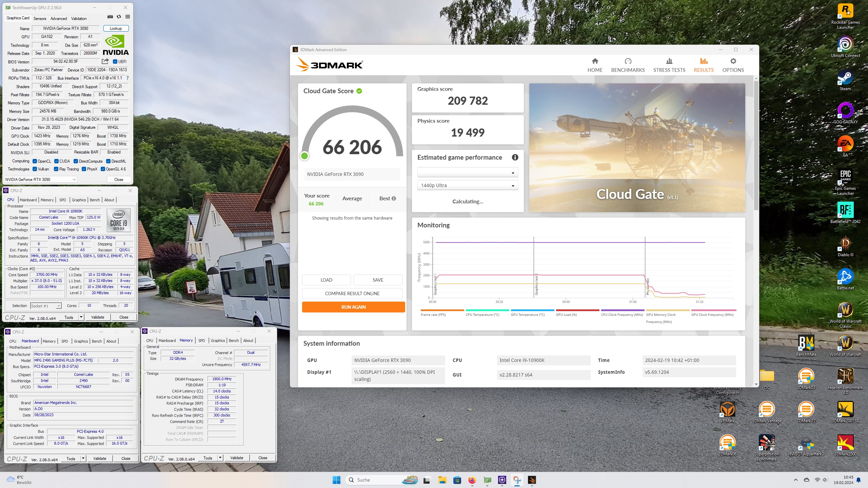Open the 1440p Ultra preset dropdown
The width and height of the screenshot is (868, 488).
[468, 185]
